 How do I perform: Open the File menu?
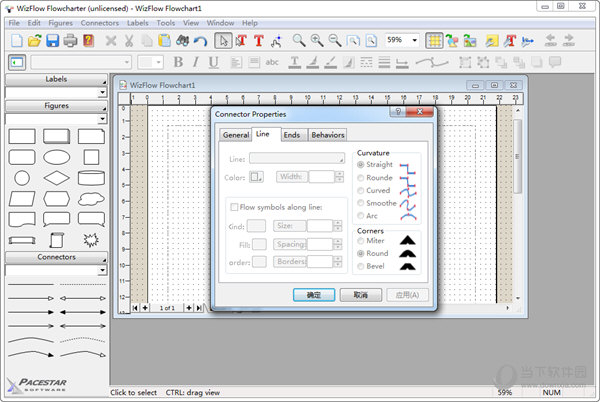click(14, 23)
